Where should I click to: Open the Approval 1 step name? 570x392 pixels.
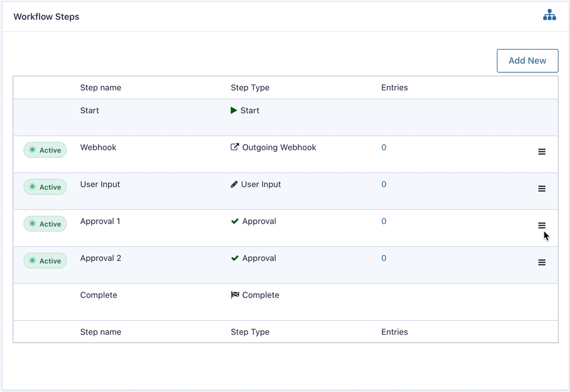tap(100, 221)
